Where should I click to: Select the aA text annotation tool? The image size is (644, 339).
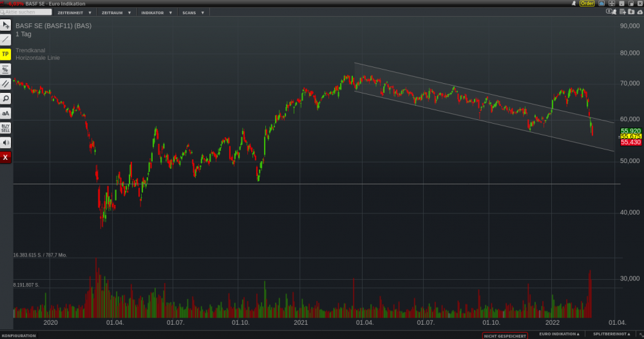5,113
